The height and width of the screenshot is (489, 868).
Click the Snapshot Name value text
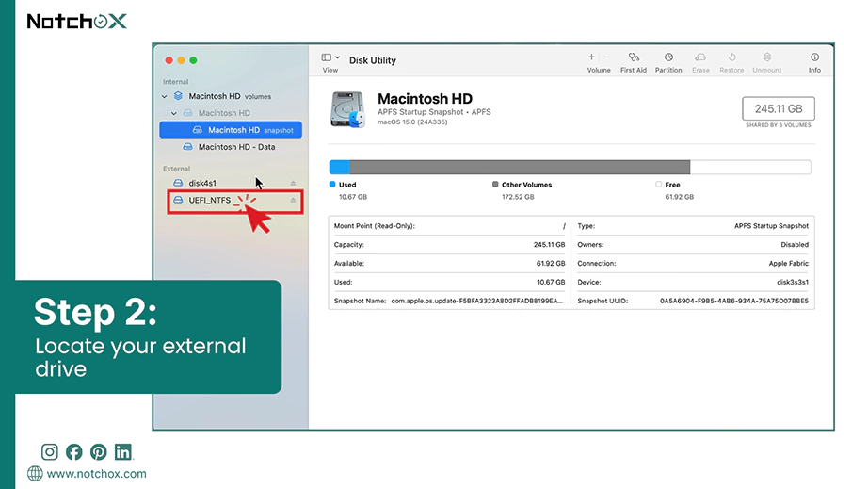pos(476,301)
